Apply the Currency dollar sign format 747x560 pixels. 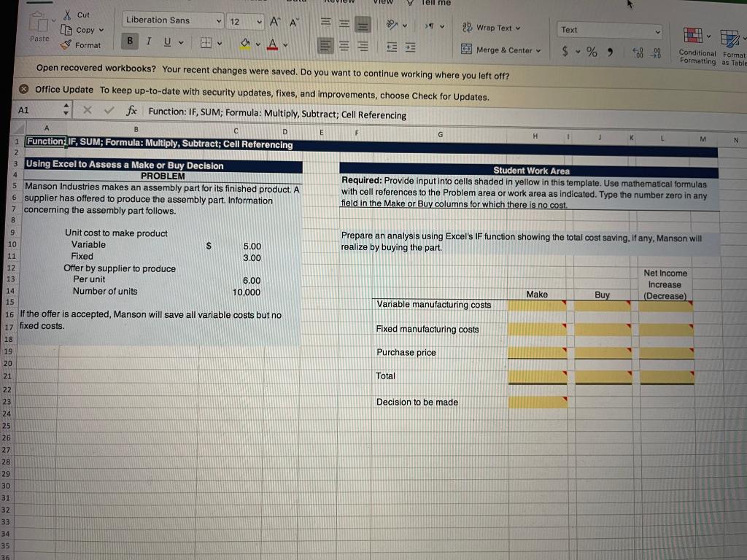click(565, 51)
